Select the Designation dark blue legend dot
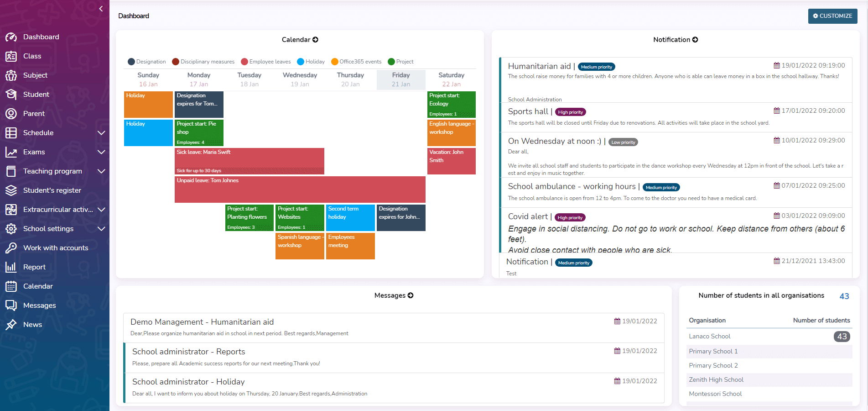The image size is (868, 411). point(131,62)
